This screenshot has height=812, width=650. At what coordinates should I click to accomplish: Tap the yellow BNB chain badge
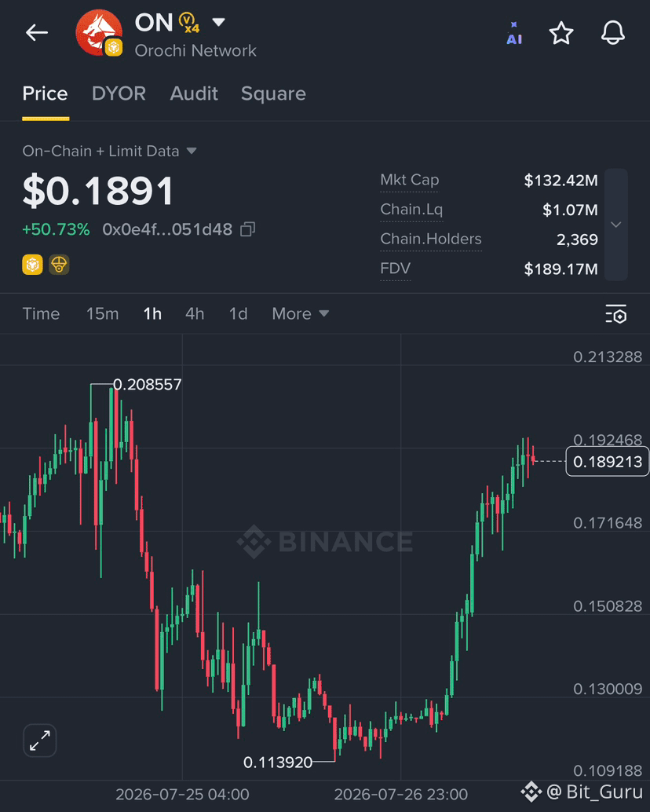tap(33, 265)
